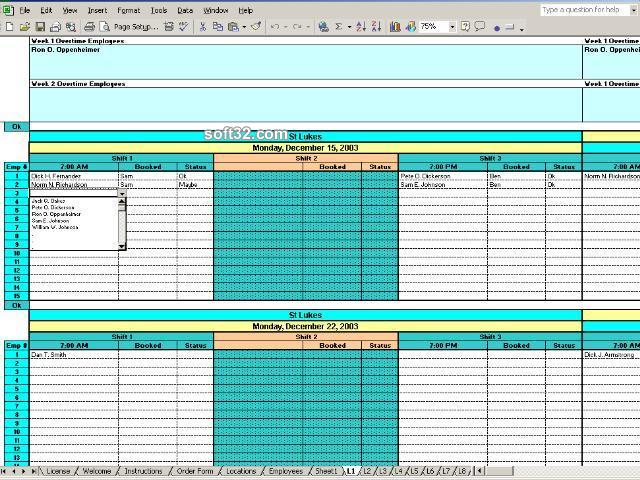This screenshot has width=640, height=480.
Task: Open the Ask a Question dropdown arrow
Action: 634,10
